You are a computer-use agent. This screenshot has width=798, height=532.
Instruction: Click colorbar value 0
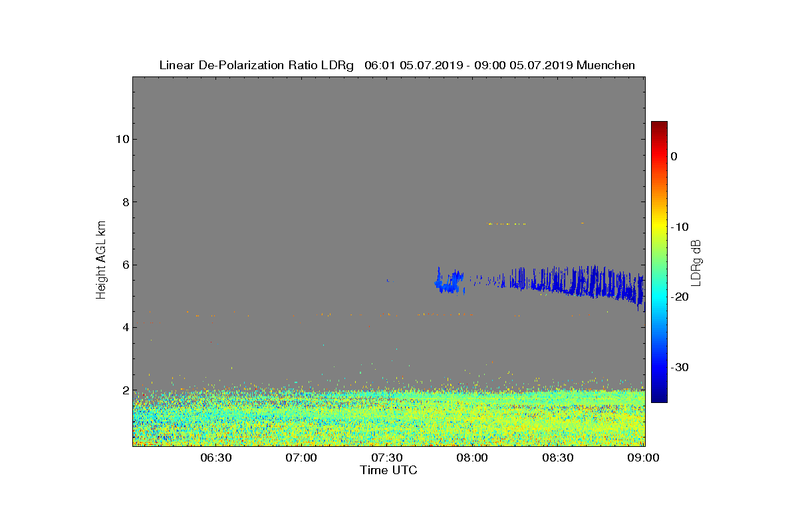(674, 156)
